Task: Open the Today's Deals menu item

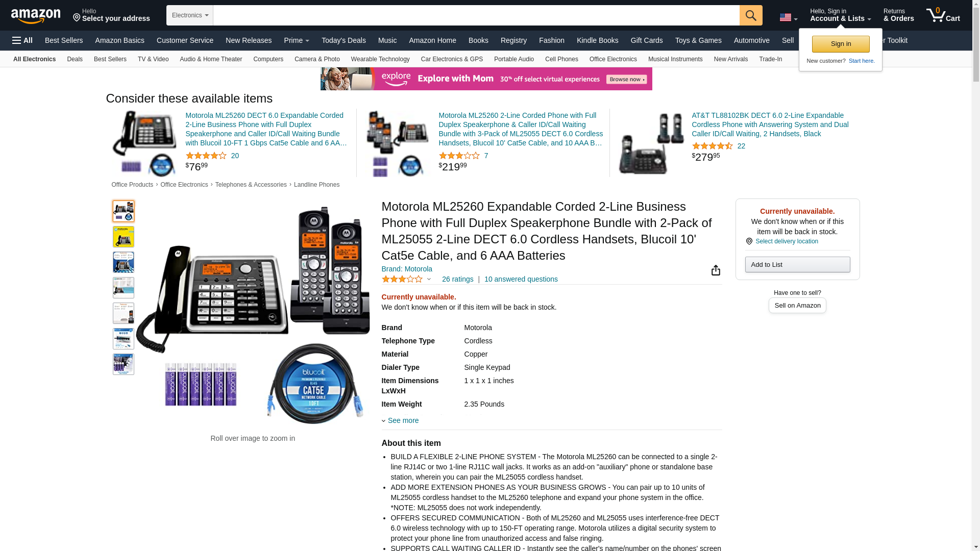Action: [344, 40]
